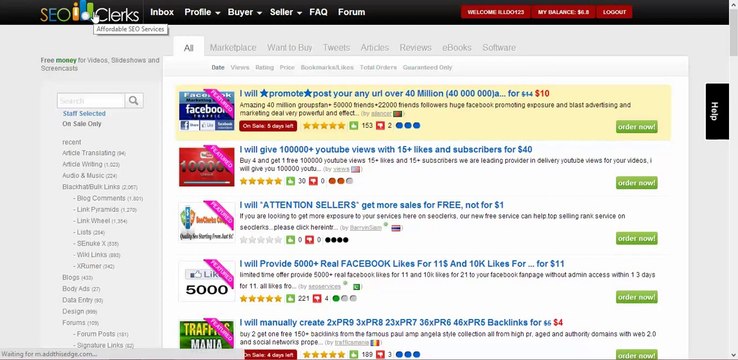The image size is (738, 360).
Task: Open the Data Entry category
Action: click(x=82, y=300)
